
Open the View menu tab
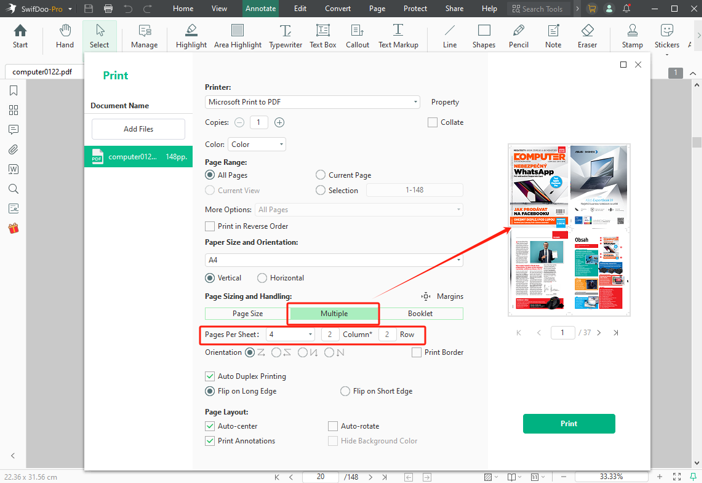[219, 9]
